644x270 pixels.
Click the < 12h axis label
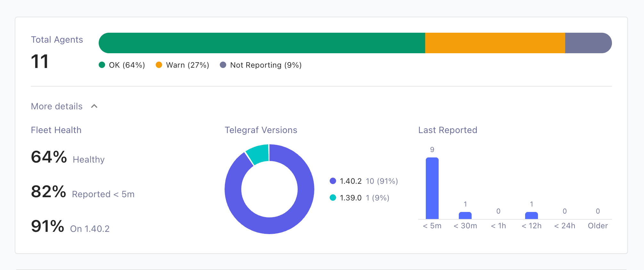tap(532, 226)
